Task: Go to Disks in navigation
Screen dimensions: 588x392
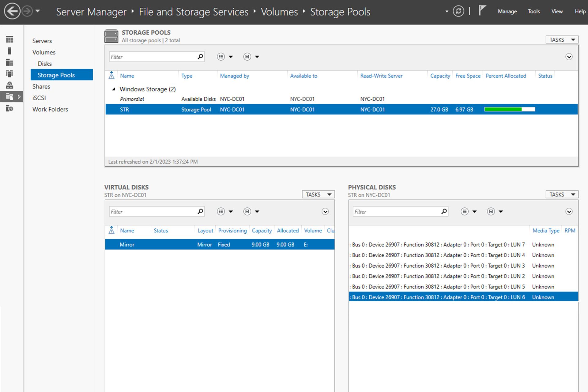Action: tap(45, 64)
